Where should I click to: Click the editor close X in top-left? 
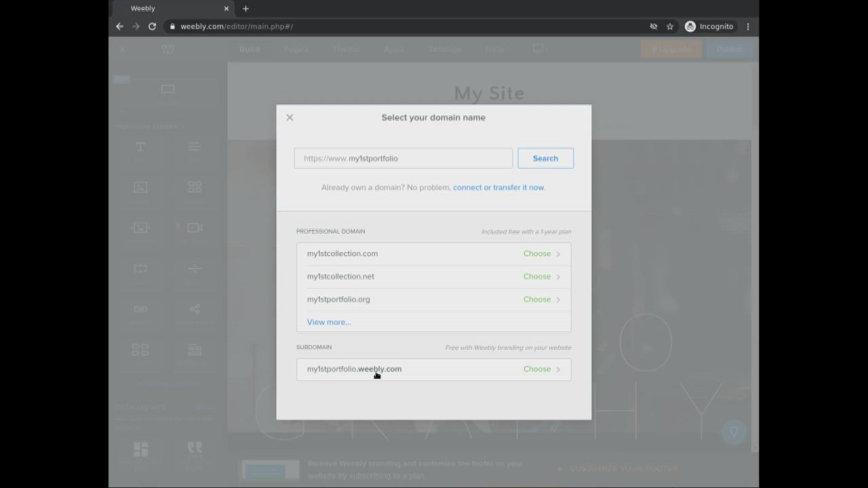(122, 49)
